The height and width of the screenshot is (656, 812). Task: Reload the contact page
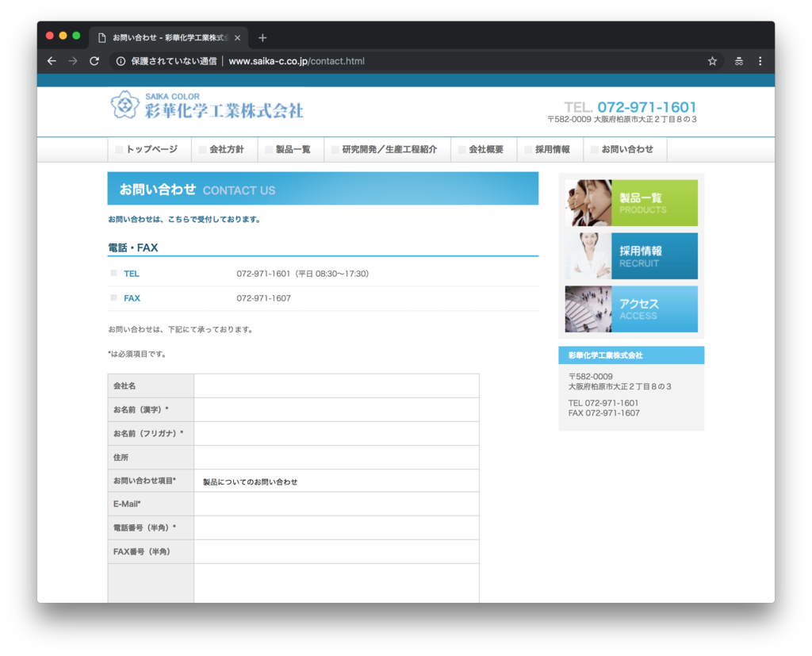pyautogui.click(x=94, y=61)
